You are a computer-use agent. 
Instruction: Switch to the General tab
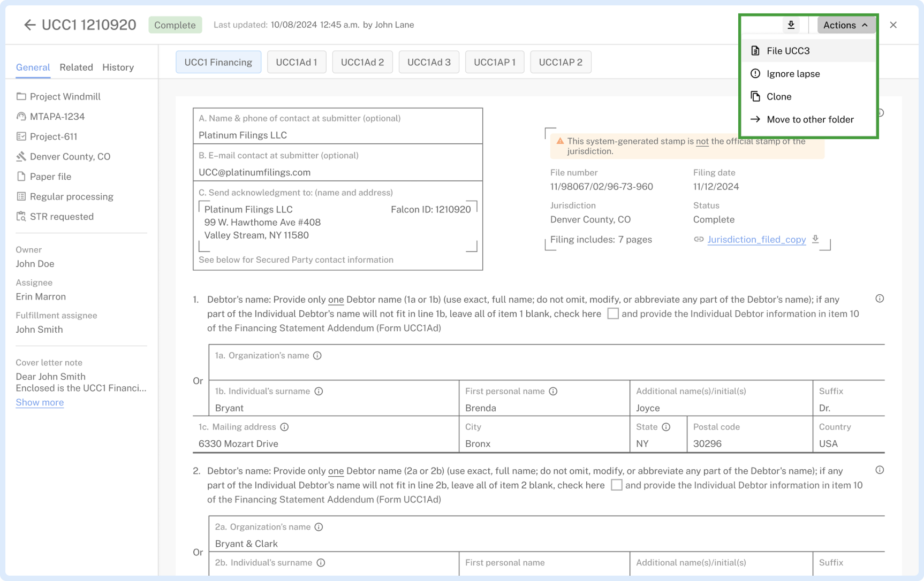click(33, 67)
